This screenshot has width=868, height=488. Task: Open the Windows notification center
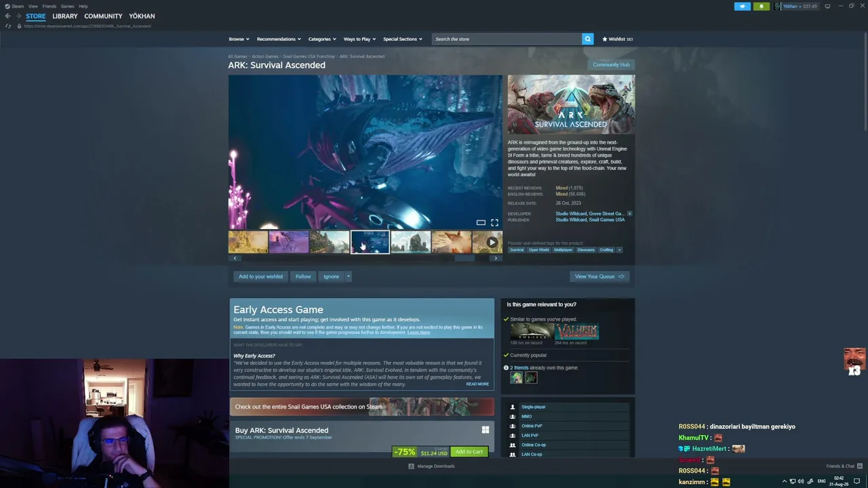tap(856, 481)
